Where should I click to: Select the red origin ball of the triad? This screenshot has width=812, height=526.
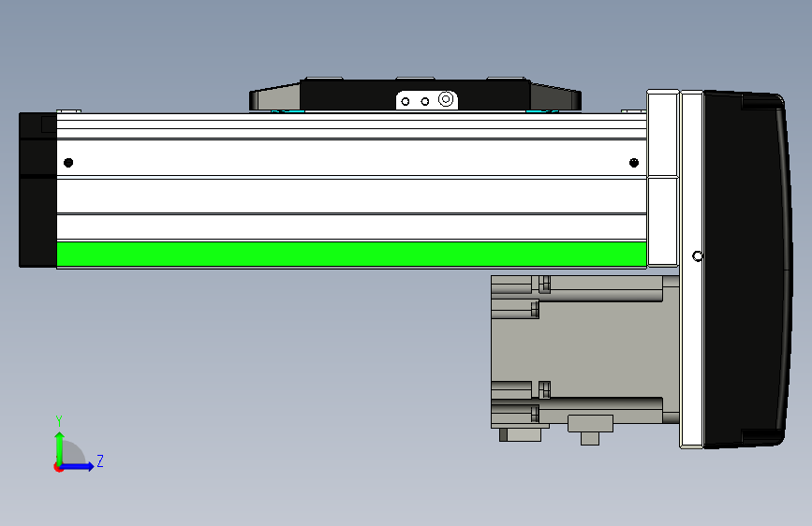pyautogui.click(x=58, y=467)
